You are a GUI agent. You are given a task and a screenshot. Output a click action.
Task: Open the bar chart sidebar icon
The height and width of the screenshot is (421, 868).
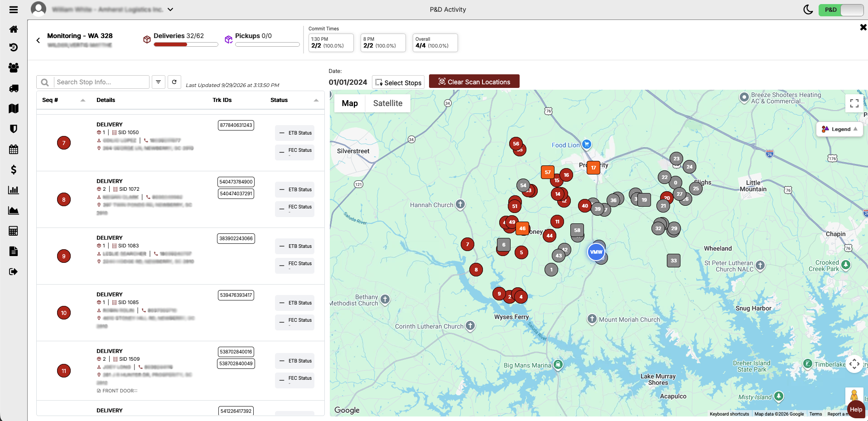coord(14,190)
